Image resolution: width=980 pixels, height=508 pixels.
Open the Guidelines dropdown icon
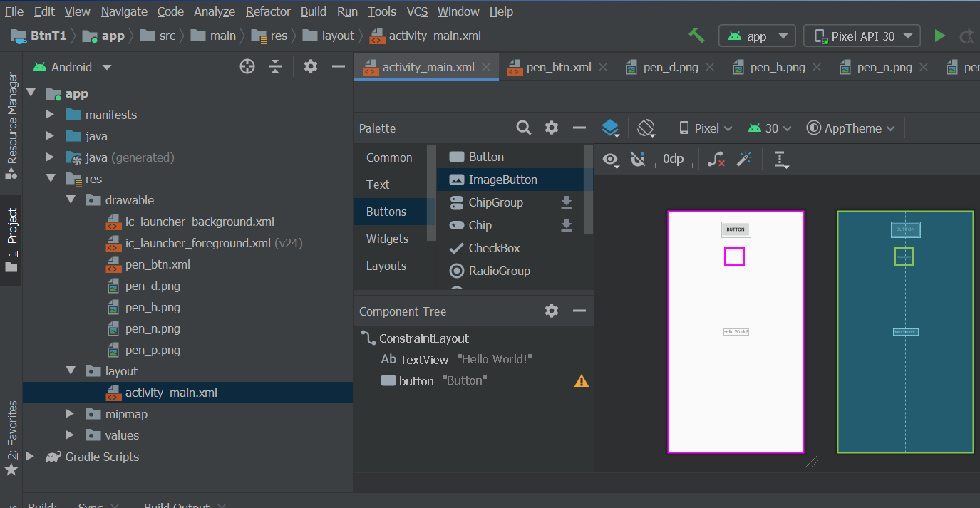tap(782, 160)
